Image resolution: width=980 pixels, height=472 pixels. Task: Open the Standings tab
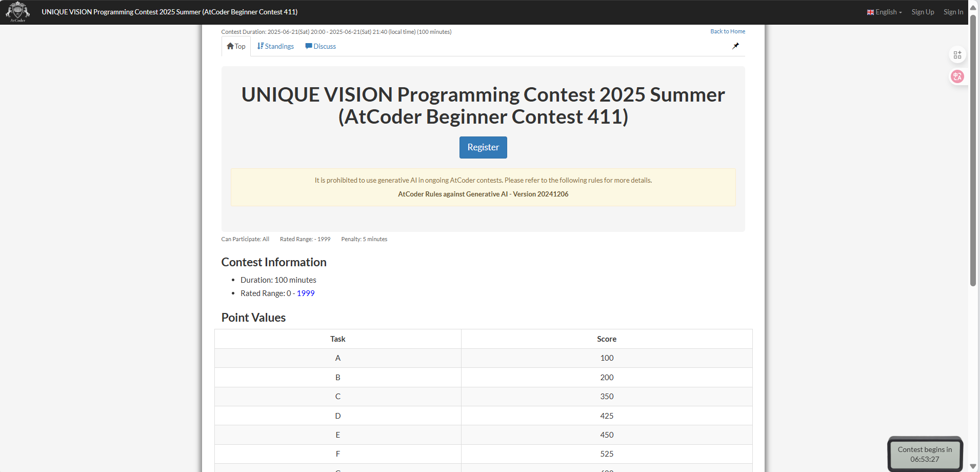(x=275, y=46)
